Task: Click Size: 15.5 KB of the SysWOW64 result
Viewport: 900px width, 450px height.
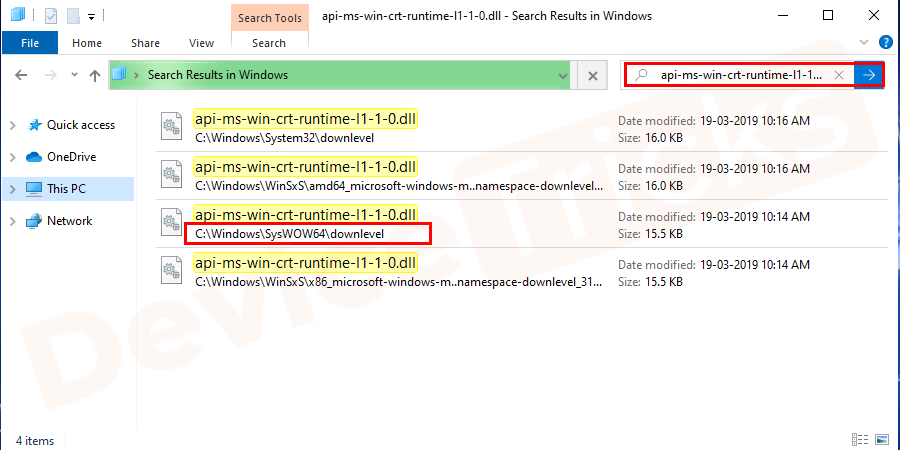Action: pyautogui.click(x=650, y=234)
